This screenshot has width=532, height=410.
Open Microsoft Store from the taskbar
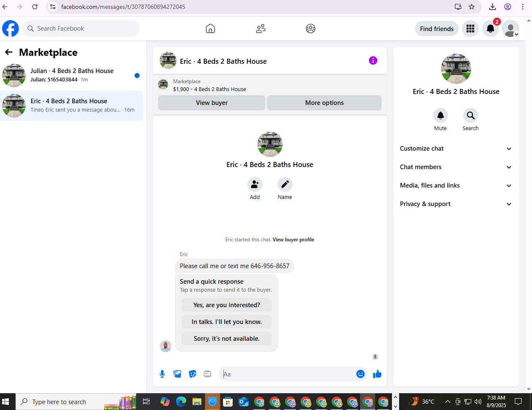228,402
